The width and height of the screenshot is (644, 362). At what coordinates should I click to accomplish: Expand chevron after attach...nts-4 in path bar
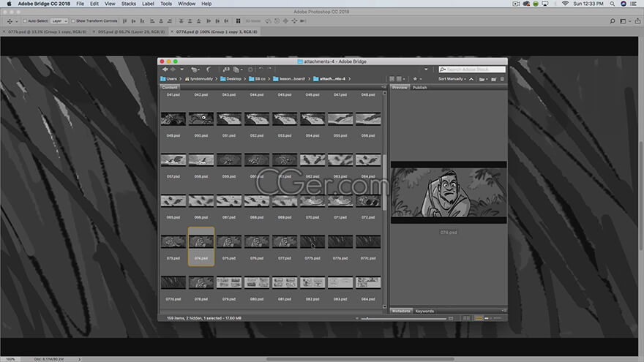coord(350,79)
